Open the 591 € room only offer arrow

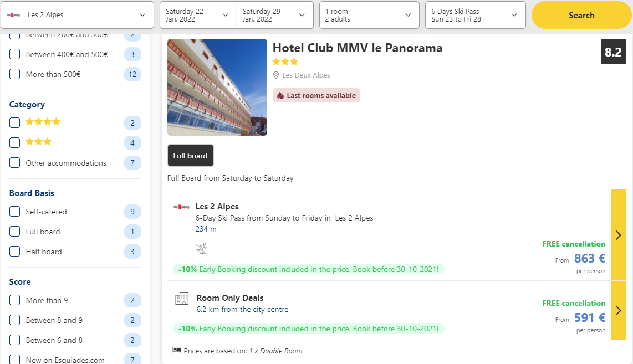pos(619,310)
